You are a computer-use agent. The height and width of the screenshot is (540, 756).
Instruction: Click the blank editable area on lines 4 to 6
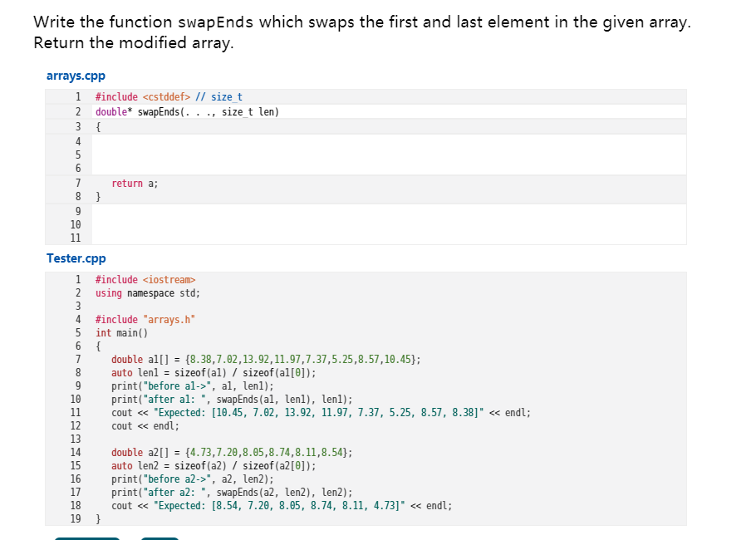[x=389, y=155]
